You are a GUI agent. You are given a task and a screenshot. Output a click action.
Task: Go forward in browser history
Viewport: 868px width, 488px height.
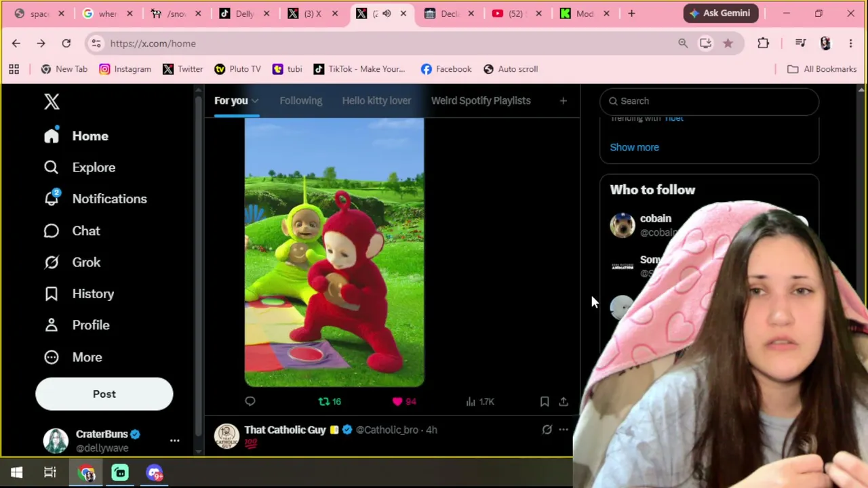tap(41, 43)
